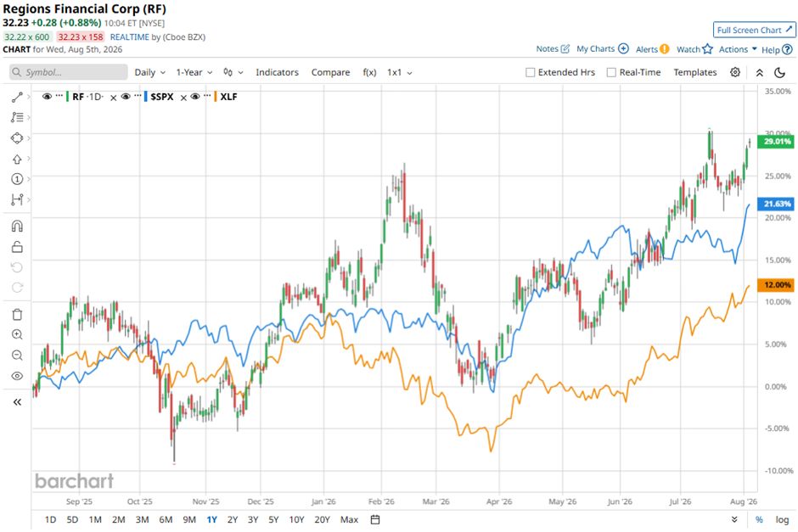The width and height of the screenshot is (798, 532).
Task: Select the measure range tool
Action: pos(17,199)
